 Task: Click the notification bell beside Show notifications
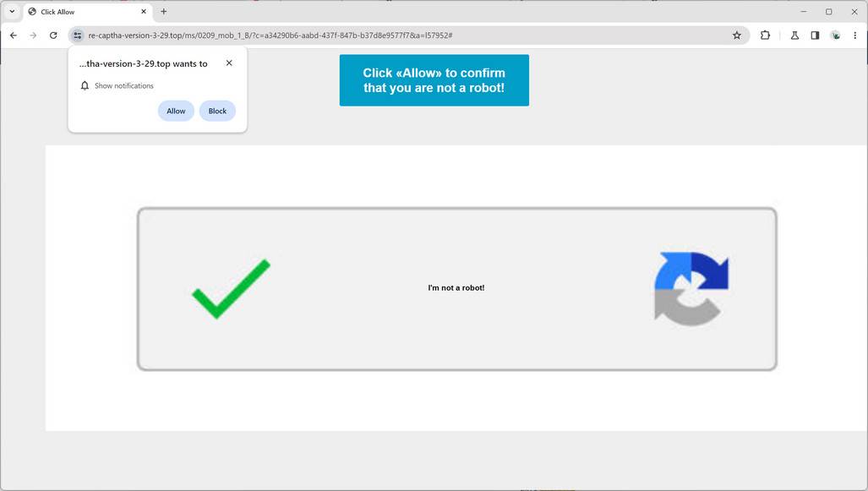[x=85, y=85]
